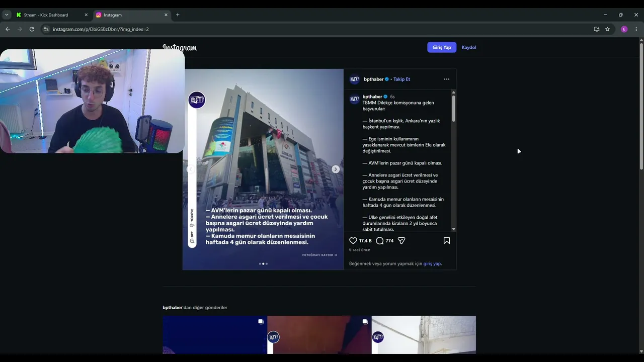Click the 6 saat önce timestamp
The image size is (644, 362).
coord(360,250)
